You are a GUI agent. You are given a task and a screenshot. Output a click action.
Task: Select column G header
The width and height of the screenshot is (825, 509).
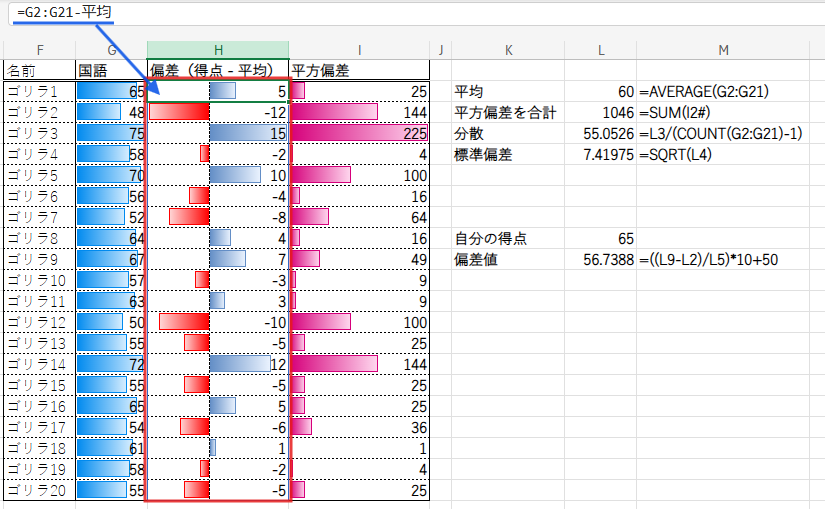[112, 50]
